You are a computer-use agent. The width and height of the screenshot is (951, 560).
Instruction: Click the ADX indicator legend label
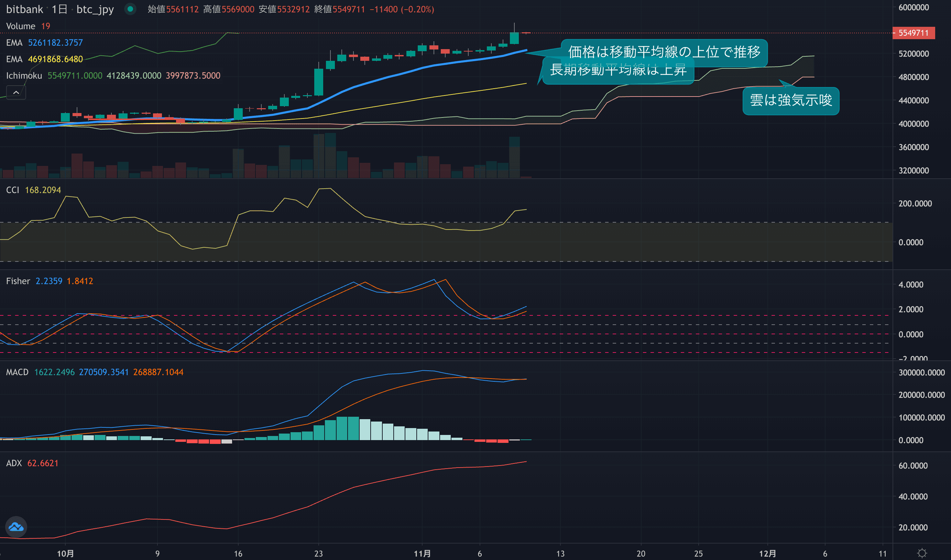[x=14, y=463]
